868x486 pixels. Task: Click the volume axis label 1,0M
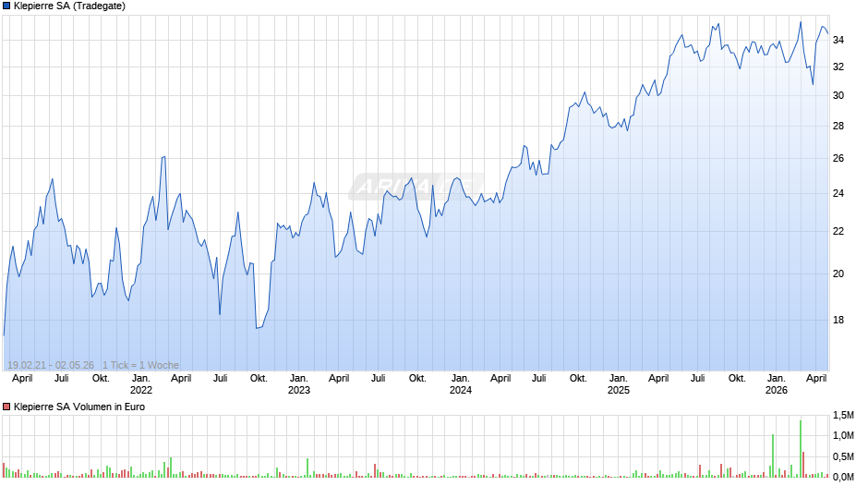tap(843, 435)
